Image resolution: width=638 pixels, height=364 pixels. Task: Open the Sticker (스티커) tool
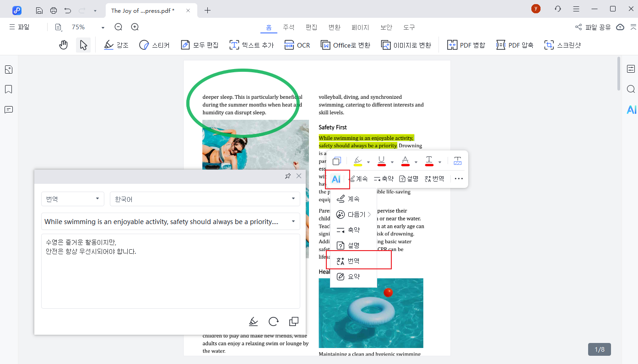click(154, 44)
